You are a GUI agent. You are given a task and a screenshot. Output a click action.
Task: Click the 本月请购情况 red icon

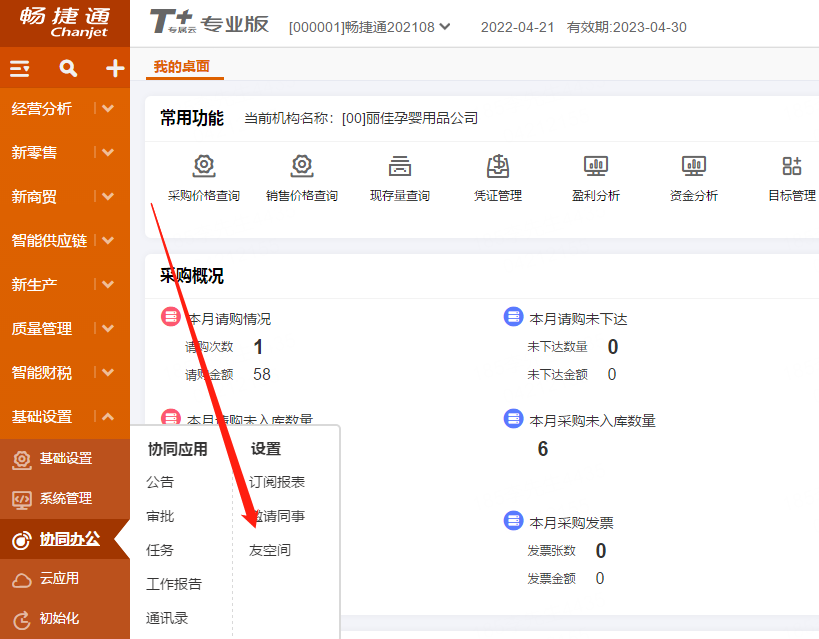pyautogui.click(x=171, y=317)
